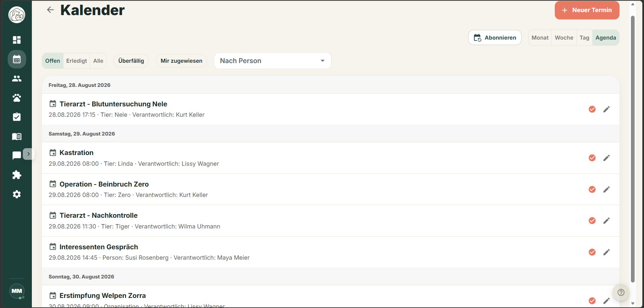The height and width of the screenshot is (308, 644).
Task: Open the book/wiki sidebar icon
Action: click(x=17, y=136)
